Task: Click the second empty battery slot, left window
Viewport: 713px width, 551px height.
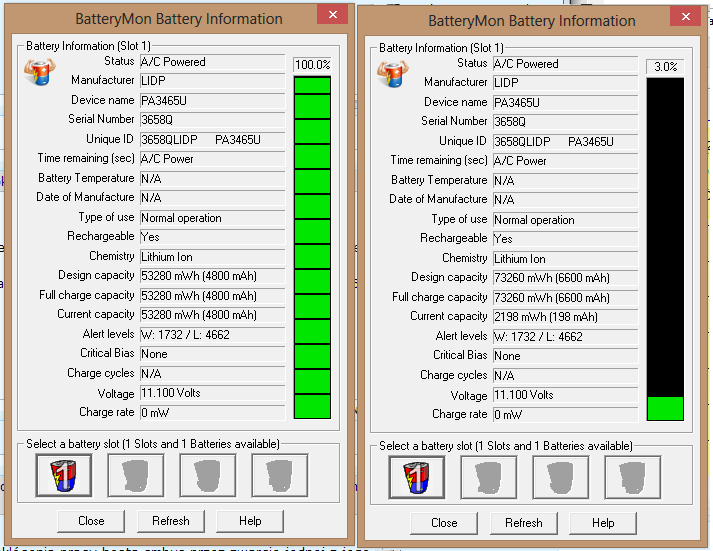Action: coord(136,475)
